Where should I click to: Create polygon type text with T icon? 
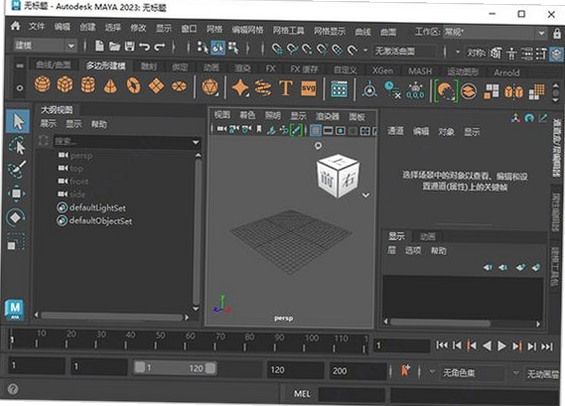click(286, 88)
